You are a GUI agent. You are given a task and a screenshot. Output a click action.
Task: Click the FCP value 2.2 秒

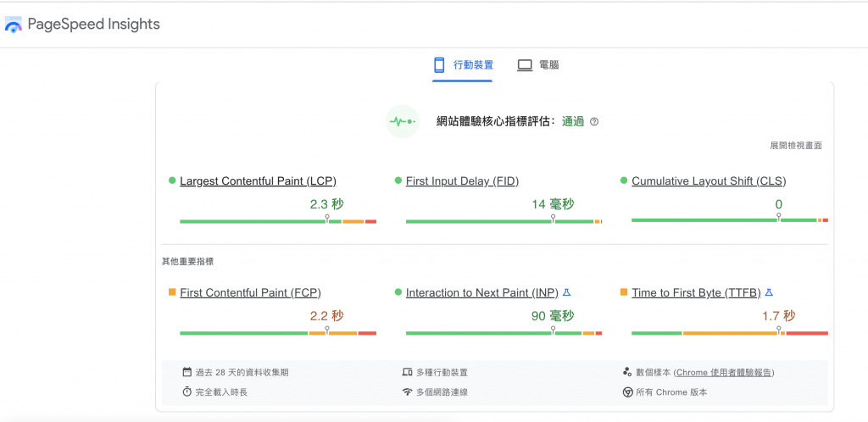(326, 316)
